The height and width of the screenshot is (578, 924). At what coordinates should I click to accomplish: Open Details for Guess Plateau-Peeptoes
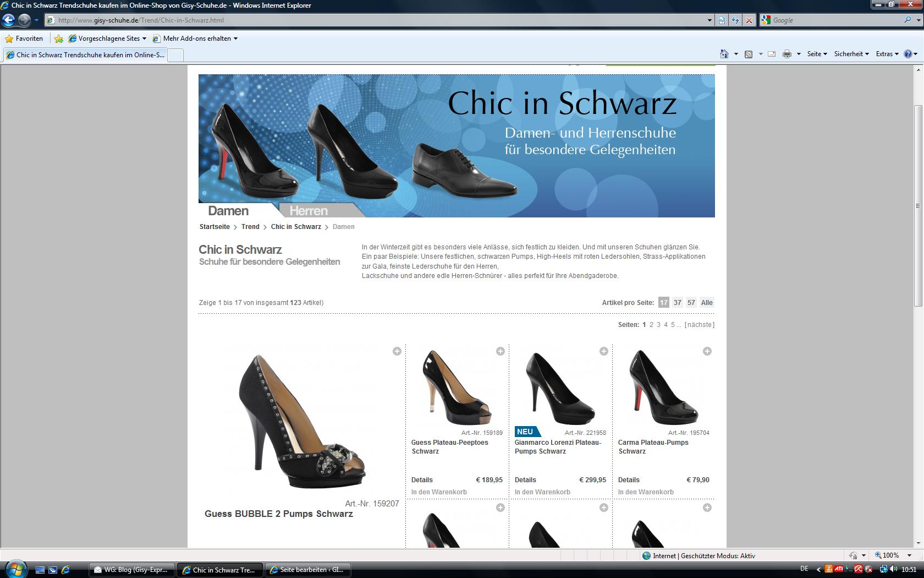(x=422, y=480)
